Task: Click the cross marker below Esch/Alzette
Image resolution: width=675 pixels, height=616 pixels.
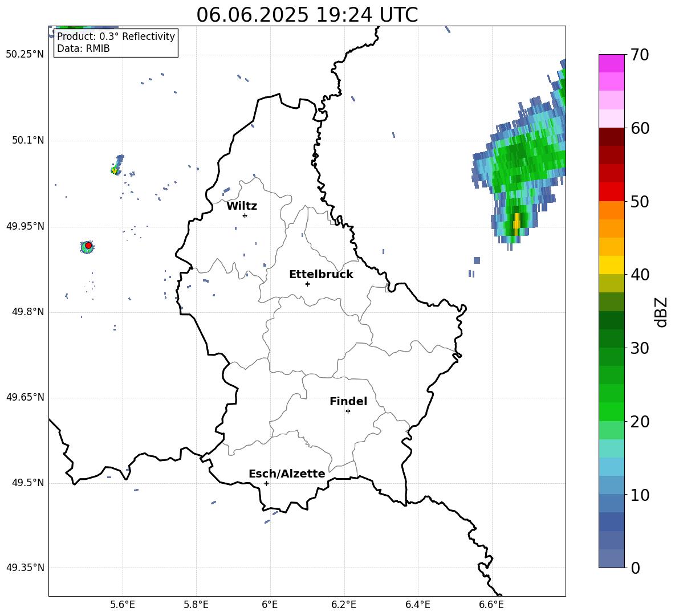Action: click(x=266, y=483)
